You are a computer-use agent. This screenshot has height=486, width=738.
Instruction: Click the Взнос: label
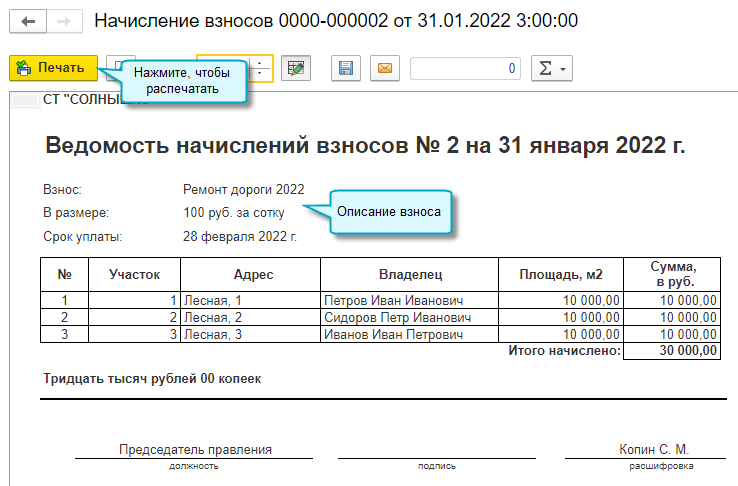[x=62, y=189]
